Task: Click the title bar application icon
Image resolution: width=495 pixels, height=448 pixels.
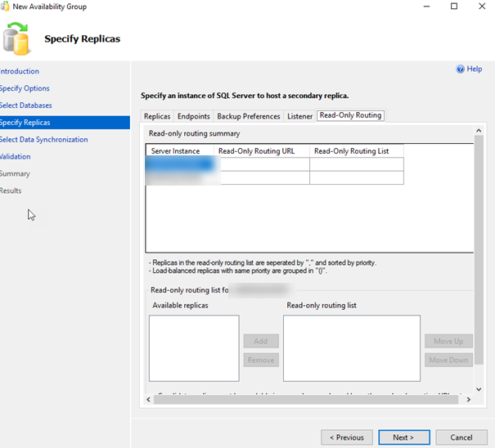Action: click(x=7, y=7)
